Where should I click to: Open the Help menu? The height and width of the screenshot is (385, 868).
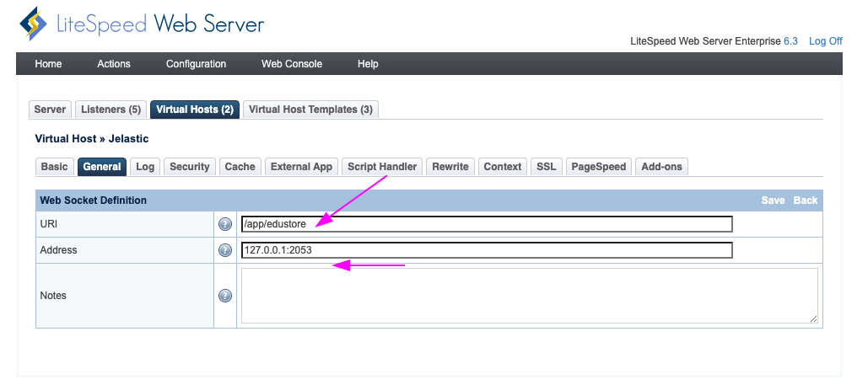tap(368, 64)
